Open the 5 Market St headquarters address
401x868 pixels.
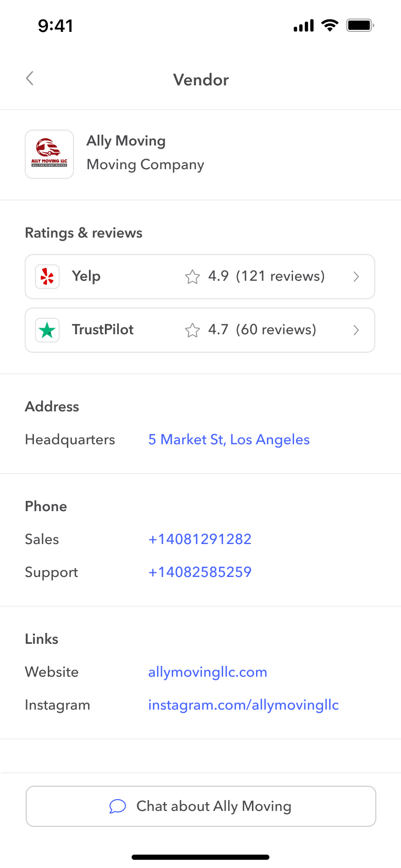tap(229, 440)
